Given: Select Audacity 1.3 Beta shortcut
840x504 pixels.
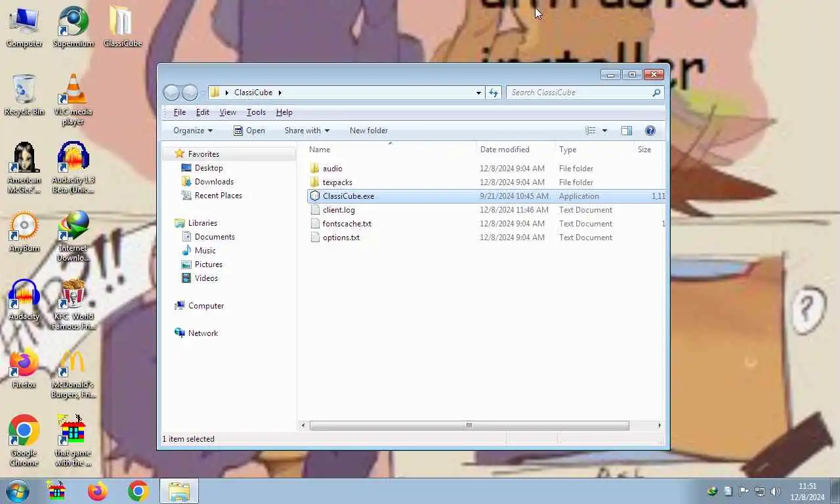Looking at the screenshot, I should click(x=73, y=167).
